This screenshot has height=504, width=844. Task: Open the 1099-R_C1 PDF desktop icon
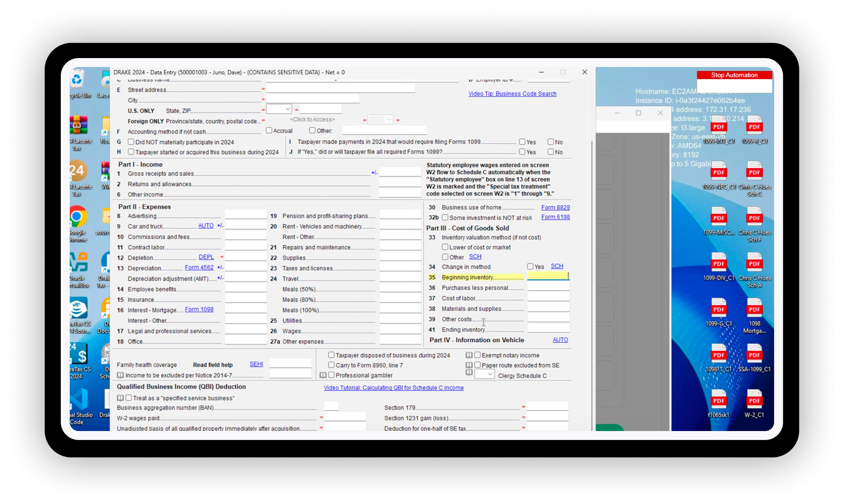[x=754, y=130]
